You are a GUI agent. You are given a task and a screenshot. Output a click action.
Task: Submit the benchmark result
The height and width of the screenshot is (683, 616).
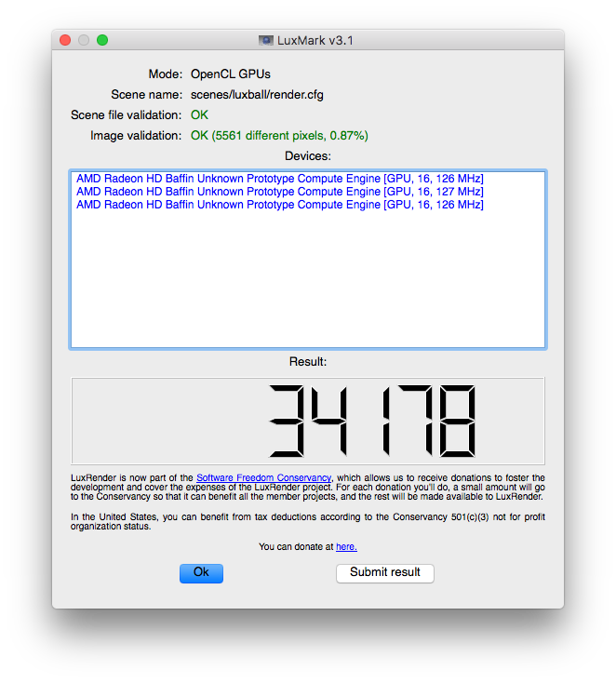point(384,573)
